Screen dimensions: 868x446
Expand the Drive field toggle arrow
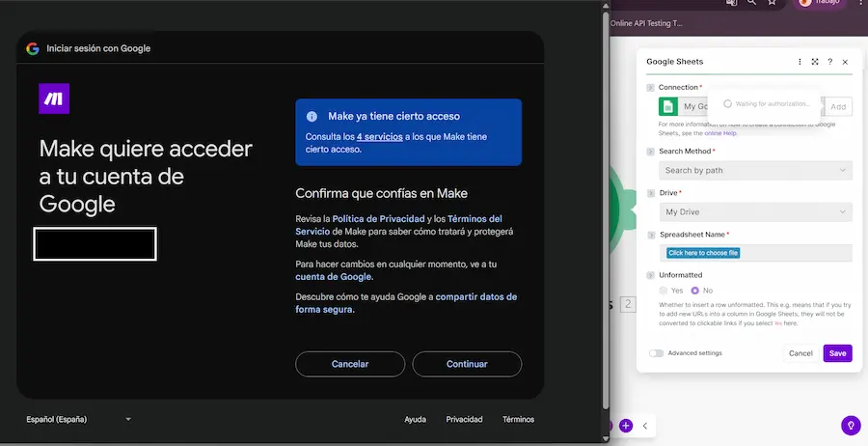pyautogui.click(x=650, y=193)
